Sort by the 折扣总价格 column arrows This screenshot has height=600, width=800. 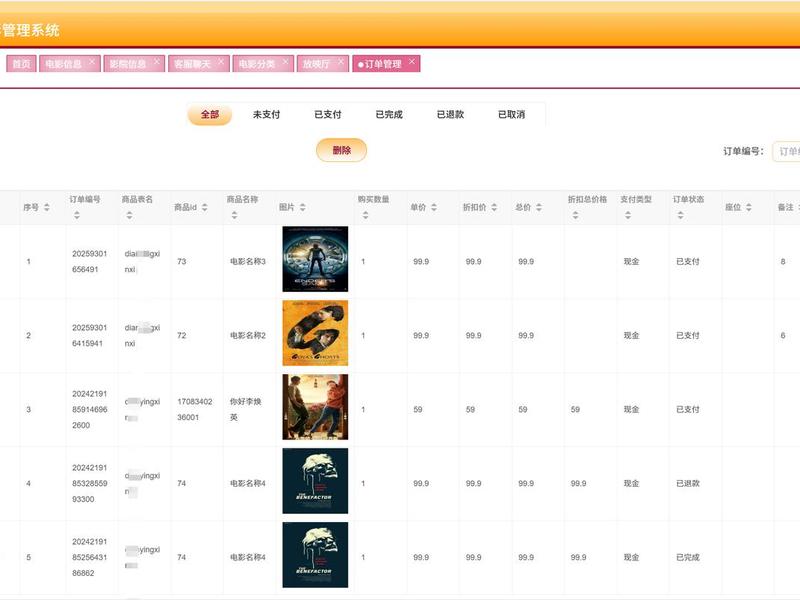pos(576,215)
